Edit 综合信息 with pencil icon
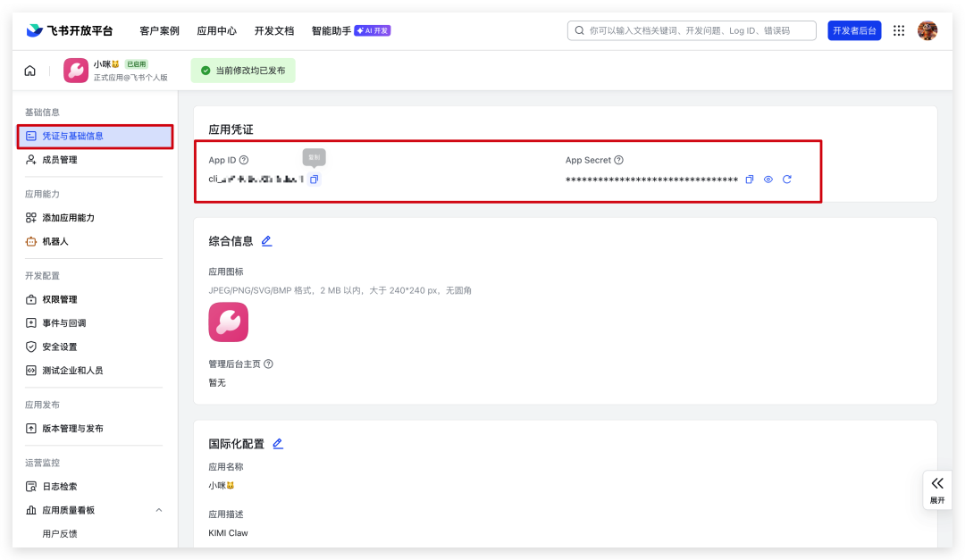The height and width of the screenshot is (560, 965). click(x=266, y=241)
